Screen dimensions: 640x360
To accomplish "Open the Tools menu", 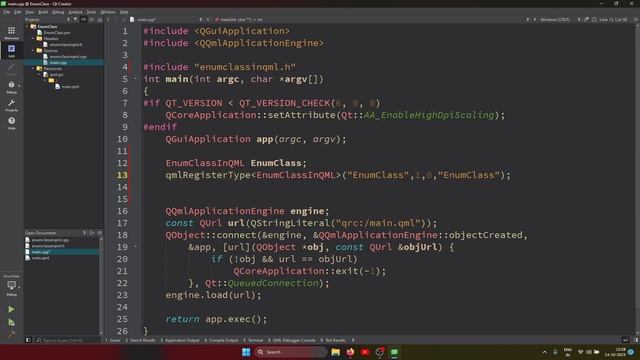I will click(x=91, y=12).
